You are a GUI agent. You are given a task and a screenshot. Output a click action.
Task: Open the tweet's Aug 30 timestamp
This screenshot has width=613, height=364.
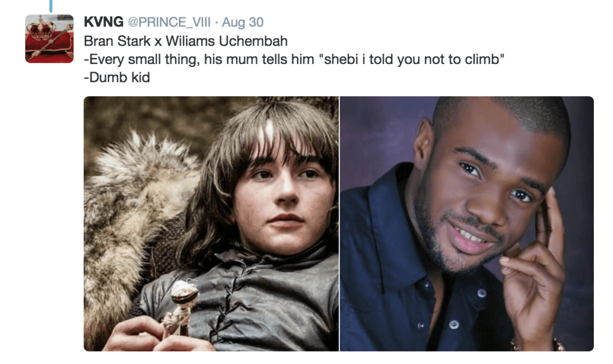coord(242,23)
